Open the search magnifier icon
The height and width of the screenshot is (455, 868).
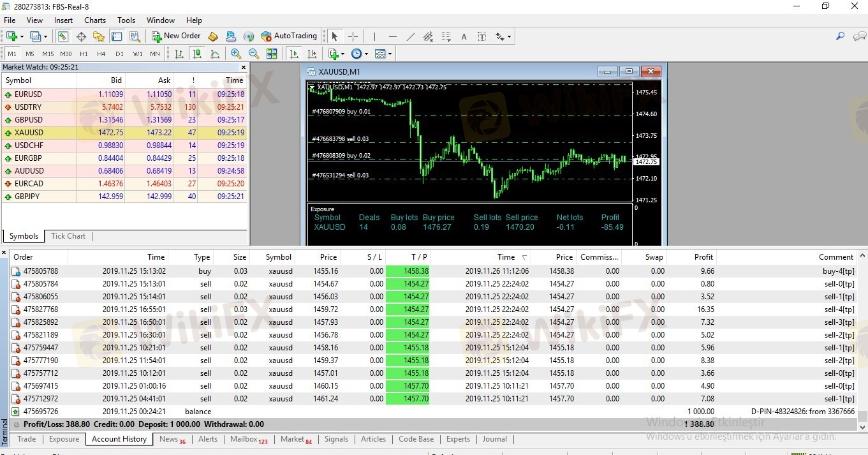(840, 36)
